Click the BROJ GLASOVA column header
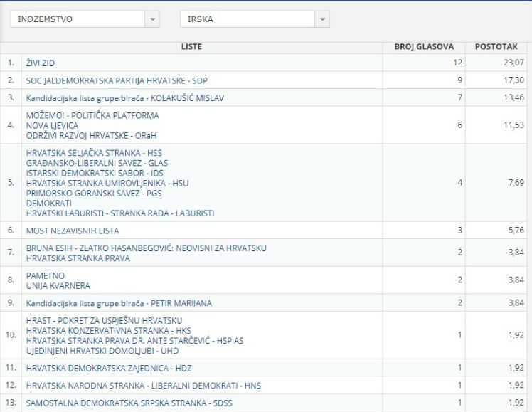532x412 pixels. click(x=424, y=47)
